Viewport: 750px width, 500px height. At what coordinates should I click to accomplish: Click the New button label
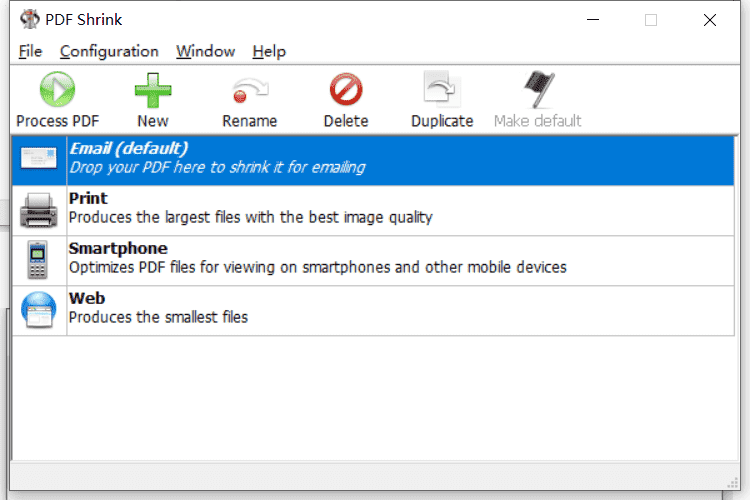coord(153,121)
